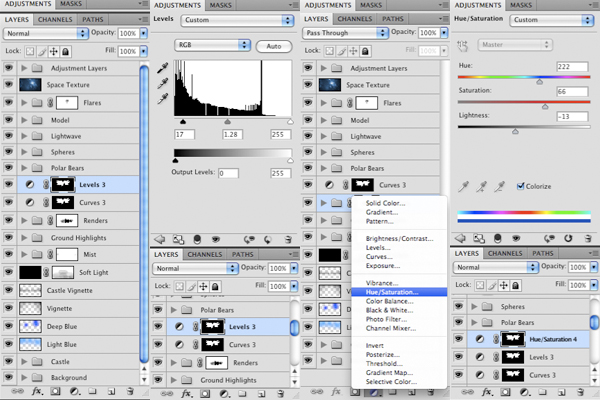The width and height of the screenshot is (600, 400).
Task: Click the Levels midtone gray slider triangle
Action: (x=227, y=122)
